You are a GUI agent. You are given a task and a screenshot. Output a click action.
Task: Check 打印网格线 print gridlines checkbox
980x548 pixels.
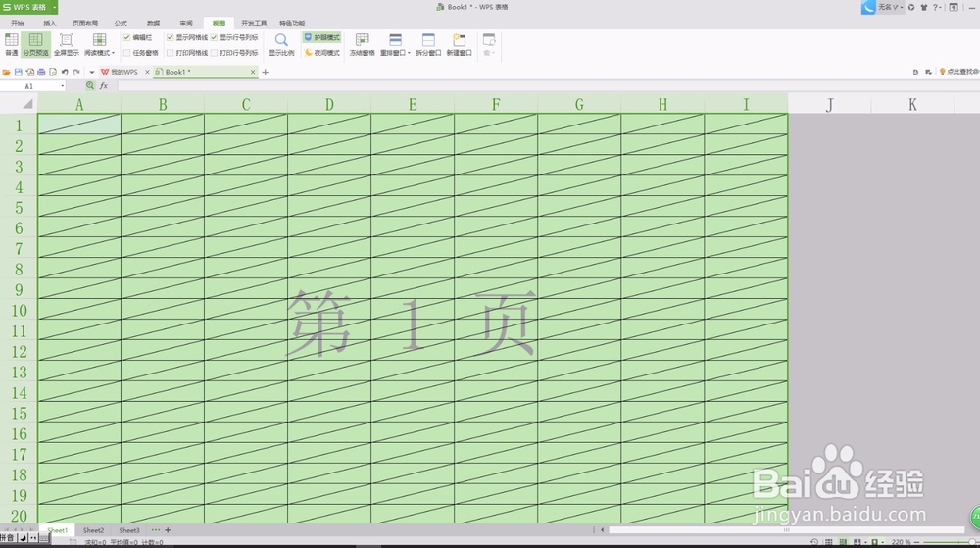170,53
